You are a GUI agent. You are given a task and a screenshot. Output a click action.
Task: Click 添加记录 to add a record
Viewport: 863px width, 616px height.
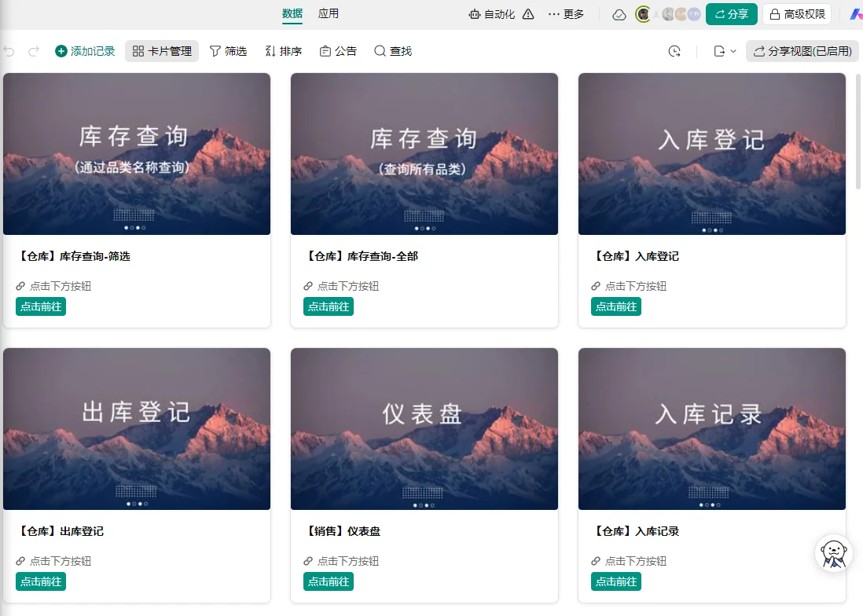85,51
